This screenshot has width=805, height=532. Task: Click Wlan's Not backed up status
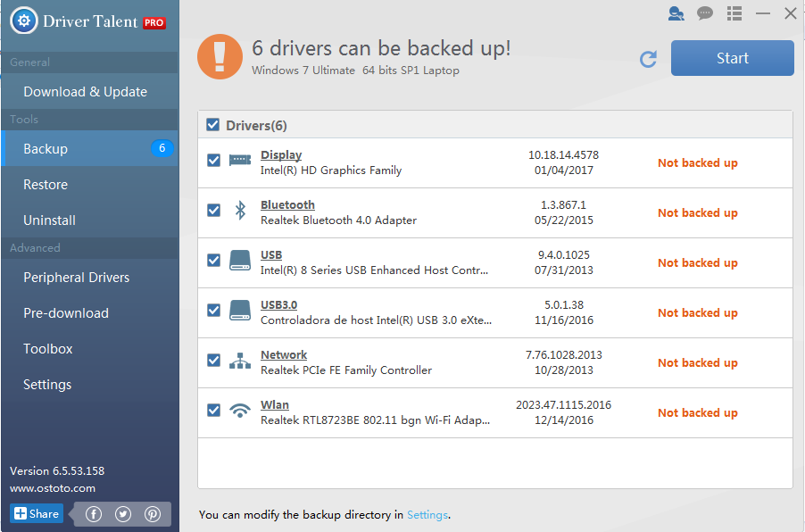click(x=698, y=413)
